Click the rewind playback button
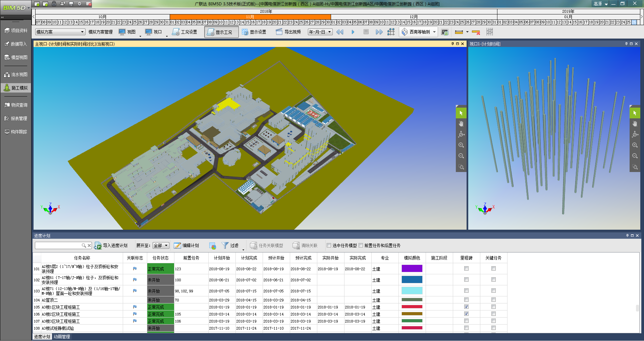 [x=340, y=32]
